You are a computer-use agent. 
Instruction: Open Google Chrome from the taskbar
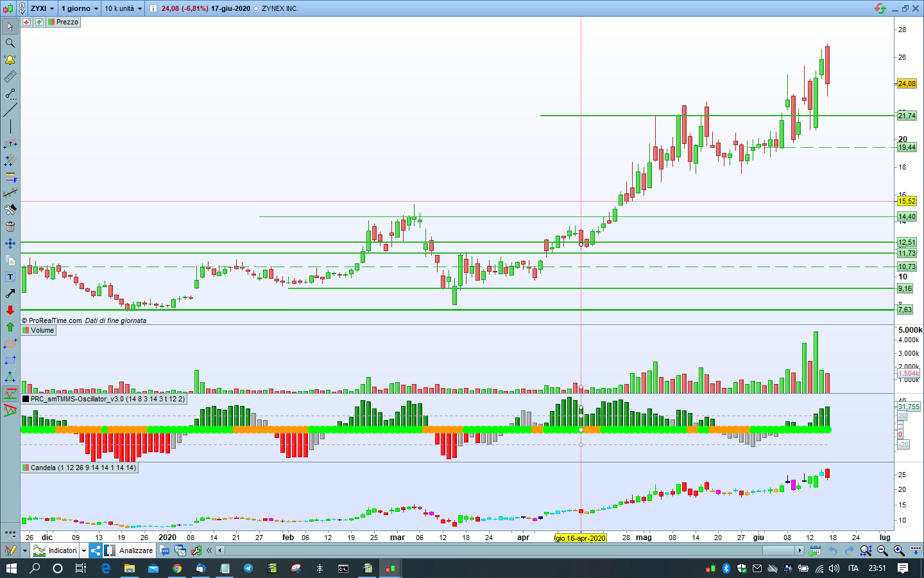(x=177, y=568)
